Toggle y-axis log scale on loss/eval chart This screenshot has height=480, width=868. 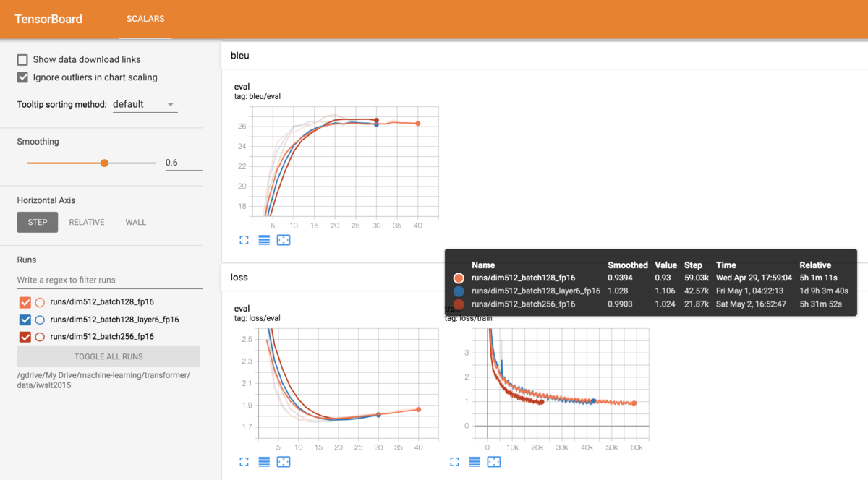(x=264, y=461)
